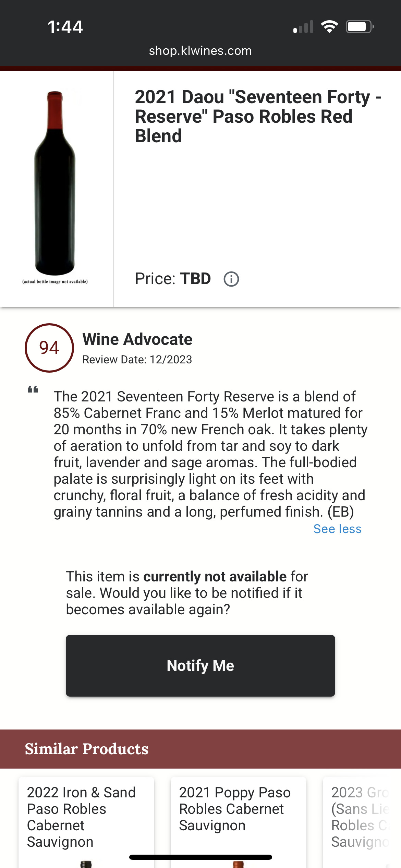Tap the Wine Advocate reviewer heading
Image resolution: width=401 pixels, height=868 pixels.
(x=137, y=339)
